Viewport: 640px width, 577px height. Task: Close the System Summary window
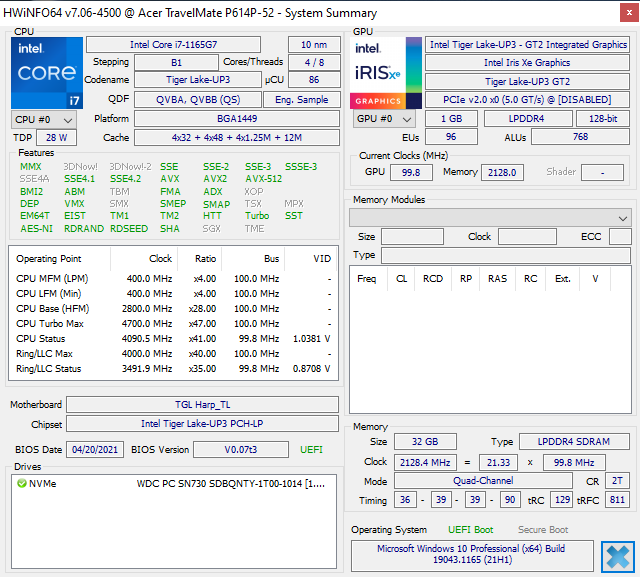629,13
